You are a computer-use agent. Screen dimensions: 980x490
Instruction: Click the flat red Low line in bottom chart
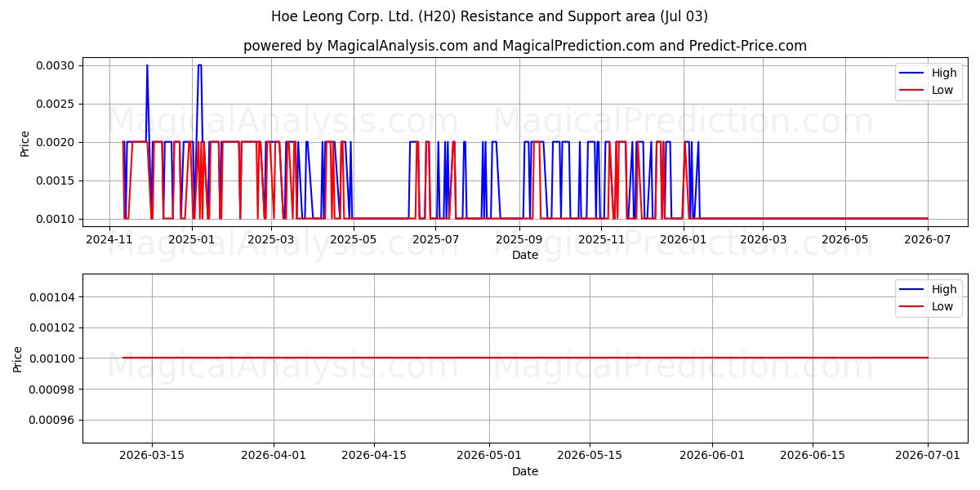525,358
